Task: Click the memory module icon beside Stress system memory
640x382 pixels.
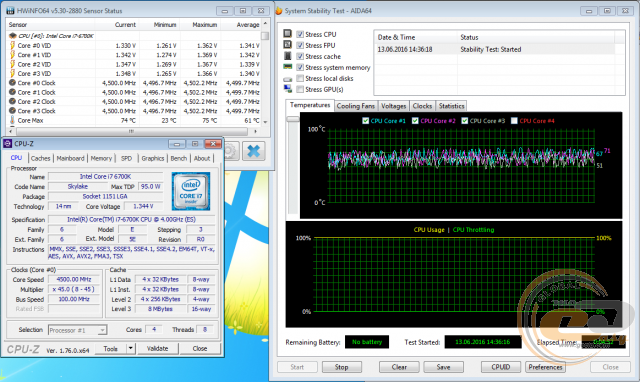Action: (288, 67)
